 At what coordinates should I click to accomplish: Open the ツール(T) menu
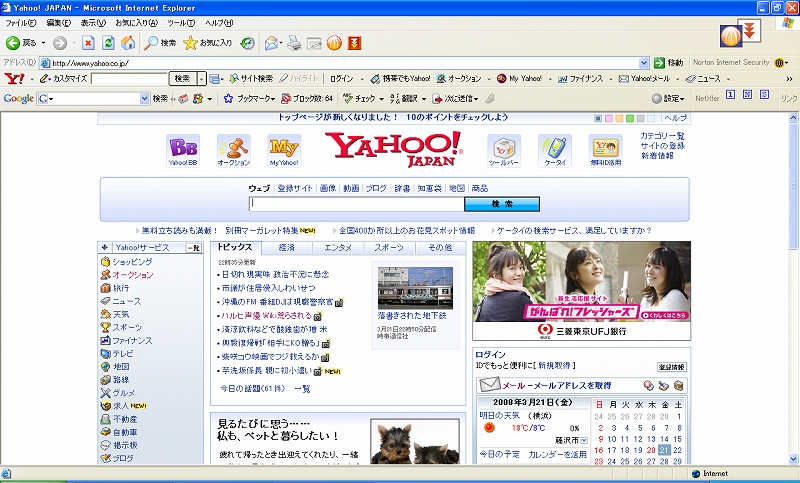point(181,23)
